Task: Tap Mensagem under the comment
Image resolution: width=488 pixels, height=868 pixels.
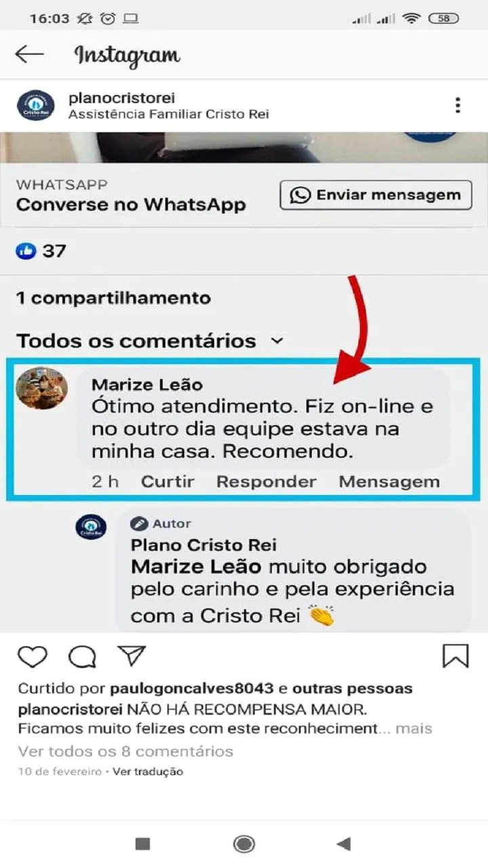Action: [x=389, y=481]
